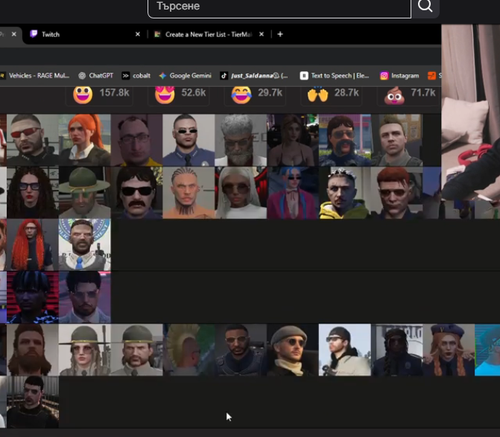500x437 pixels.
Task: Switch to Create a New Tier List tab
Action: (208, 34)
